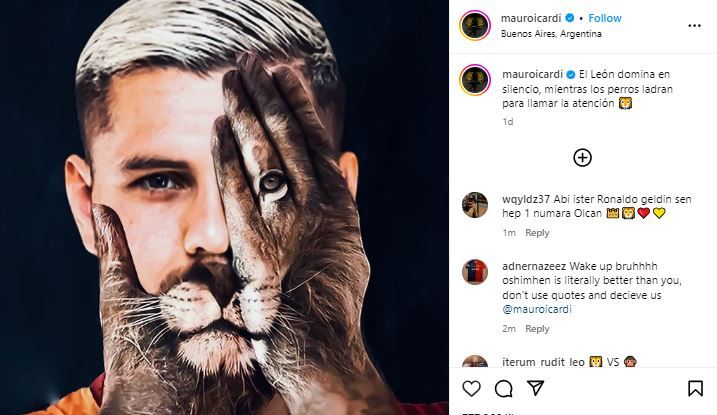717x415 pixels.
Task: Open adnernazeez commenter avatar
Action: 475,272
